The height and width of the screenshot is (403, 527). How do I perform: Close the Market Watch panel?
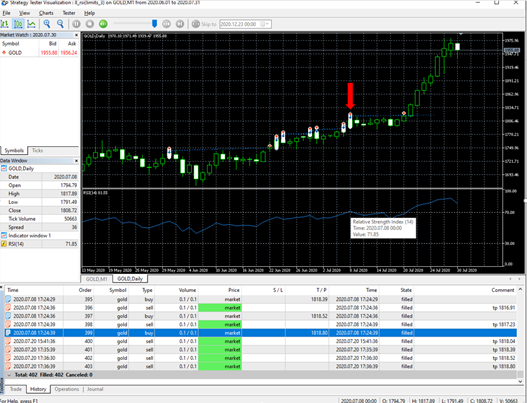click(76, 35)
